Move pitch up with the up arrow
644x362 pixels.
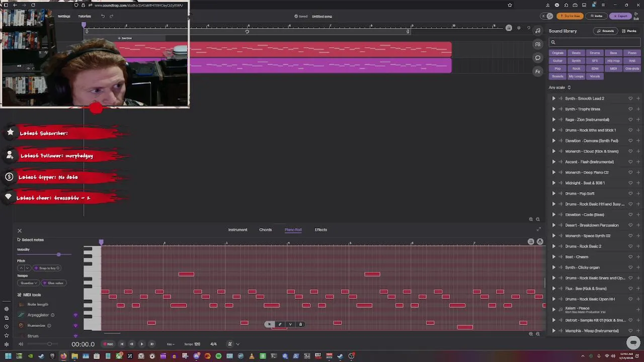pyautogui.click(x=21, y=268)
